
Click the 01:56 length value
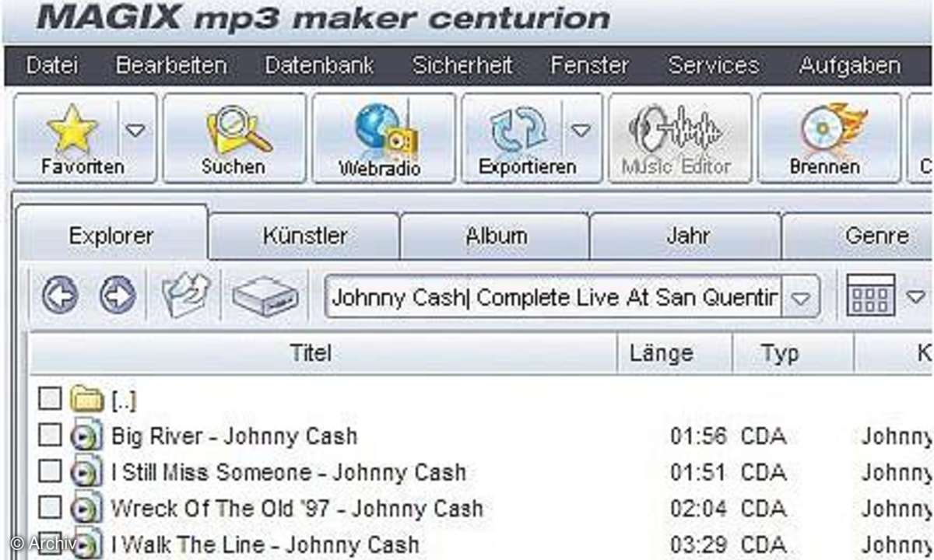pyautogui.click(x=698, y=436)
